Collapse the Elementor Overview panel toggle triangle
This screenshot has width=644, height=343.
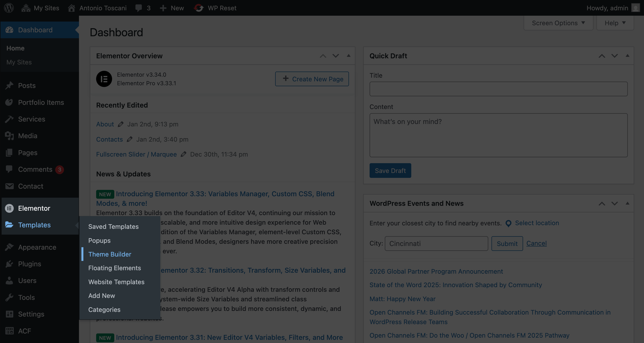(348, 55)
